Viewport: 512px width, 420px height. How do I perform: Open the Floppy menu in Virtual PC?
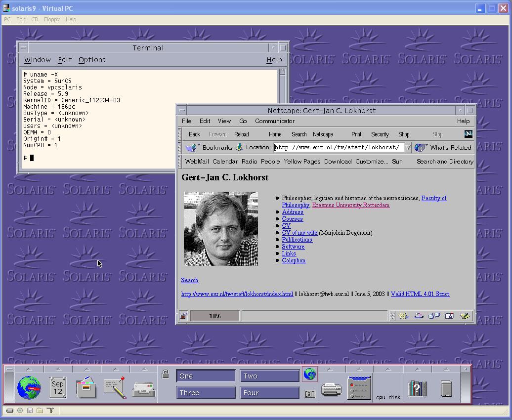(x=52, y=19)
